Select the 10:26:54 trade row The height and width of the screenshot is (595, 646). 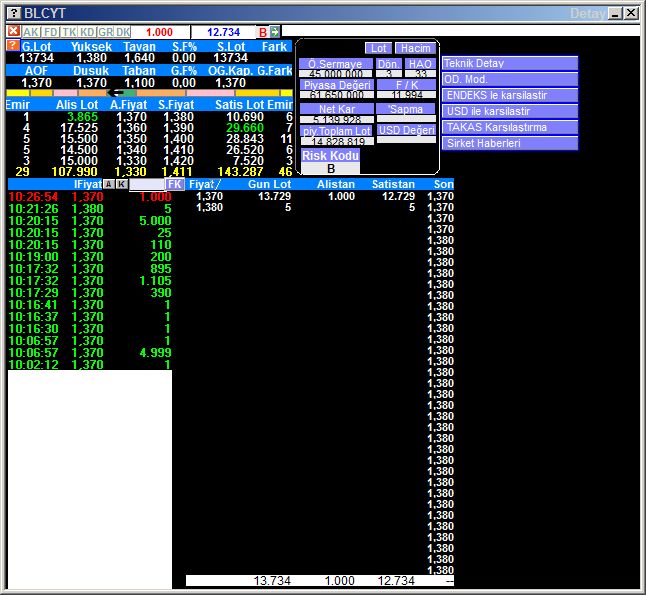(90, 197)
